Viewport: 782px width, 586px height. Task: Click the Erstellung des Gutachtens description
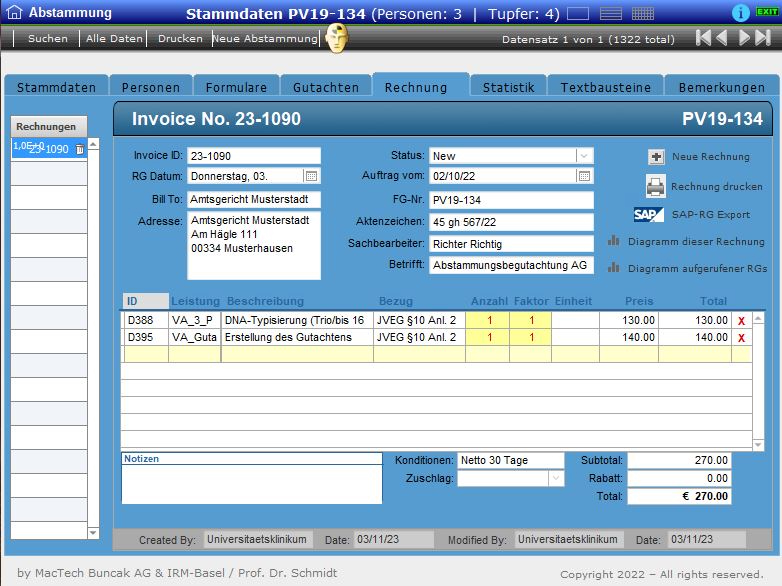pos(297,338)
